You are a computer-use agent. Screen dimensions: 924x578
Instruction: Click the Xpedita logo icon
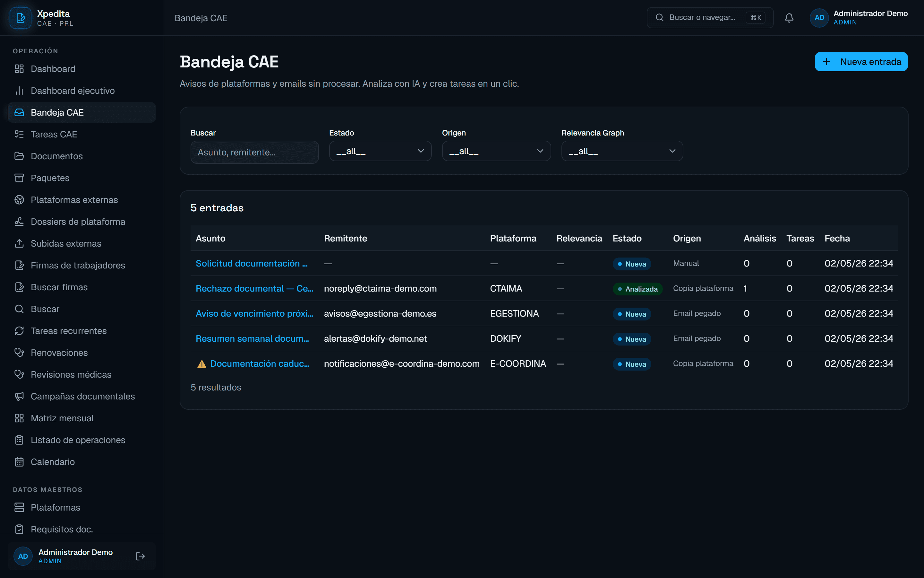click(20, 18)
